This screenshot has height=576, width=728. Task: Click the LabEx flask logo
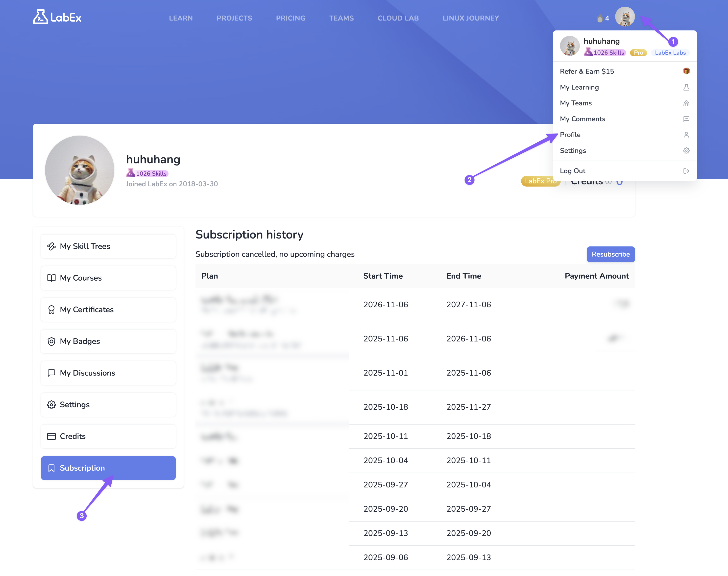tap(41, 17)
